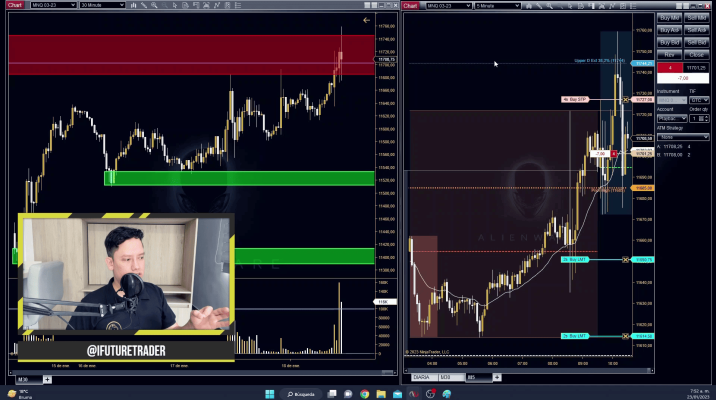
Task: Click the Buy Mkt button
Action: pos(669,17)
